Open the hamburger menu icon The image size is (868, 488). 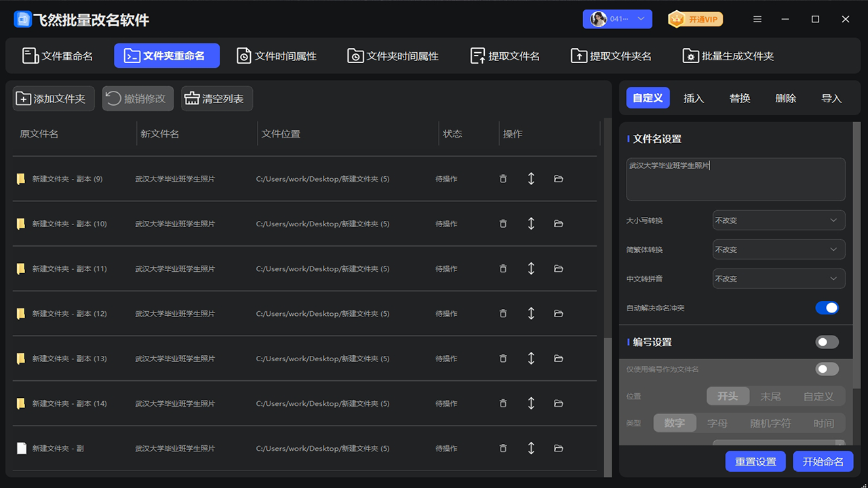coord(757,19)
